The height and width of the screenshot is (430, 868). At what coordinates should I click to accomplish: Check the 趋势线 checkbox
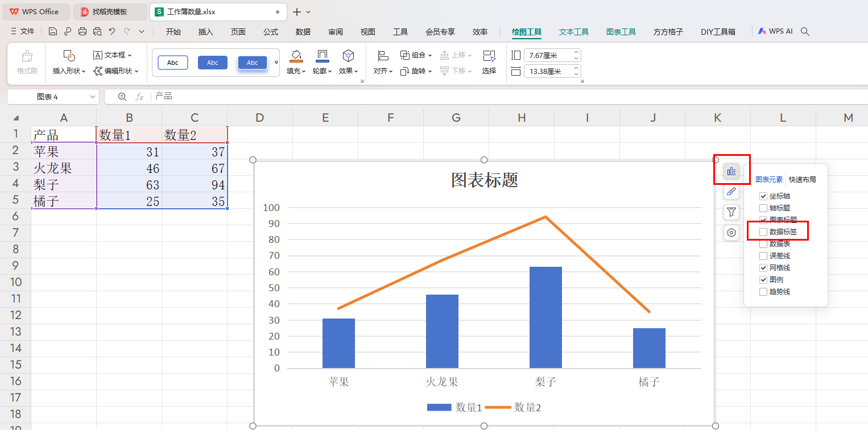(x=763, y=292)
